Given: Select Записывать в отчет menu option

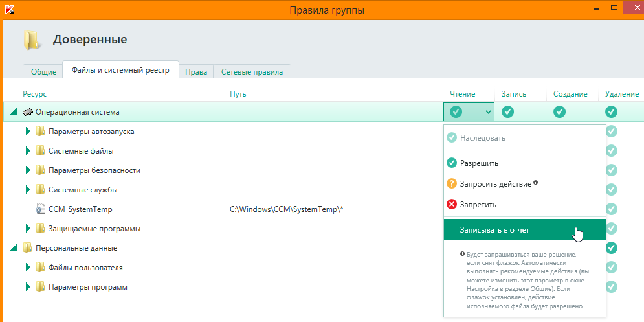Looking at the screenshot, I should tap(525, 230).
